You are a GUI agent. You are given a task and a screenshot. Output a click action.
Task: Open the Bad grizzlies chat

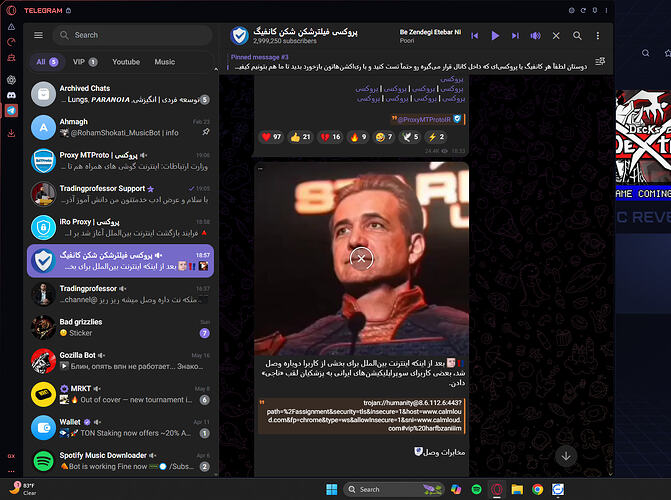pyautogui.click(x=121, y=327)
